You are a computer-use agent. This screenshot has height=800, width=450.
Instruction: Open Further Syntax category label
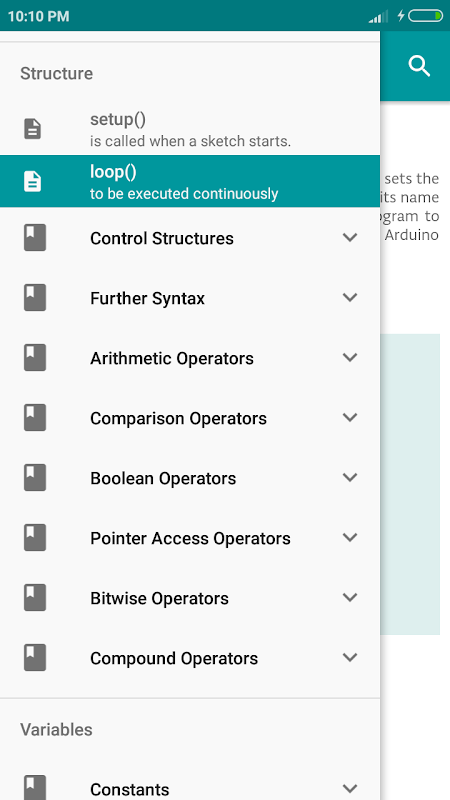point(147,298)
